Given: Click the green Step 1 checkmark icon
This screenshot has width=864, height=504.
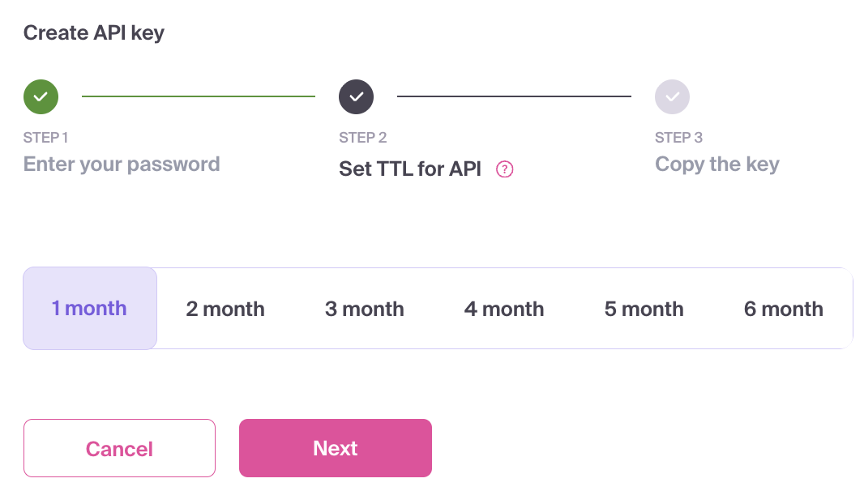Looking at the screenshot, I should (41, 96).
